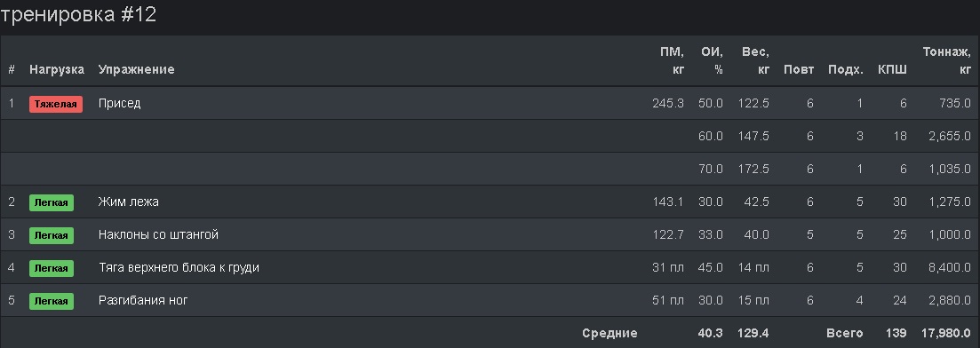Screen dimensions: 980x348
Task: Click the Разгибания ног exercise name
Action: tap(143, 301)
